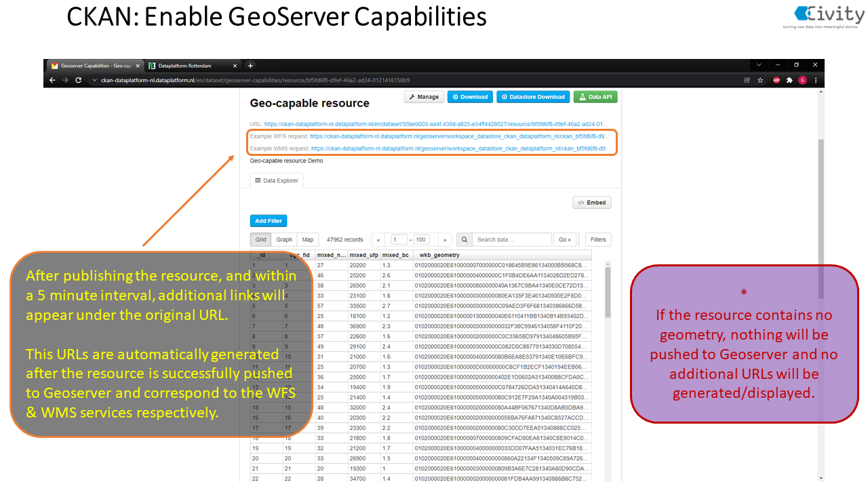The width and height of the screenshot is (868, 488).
Task: Switch to Graph view
Action: pyautogui.click(x=284, y=240)
